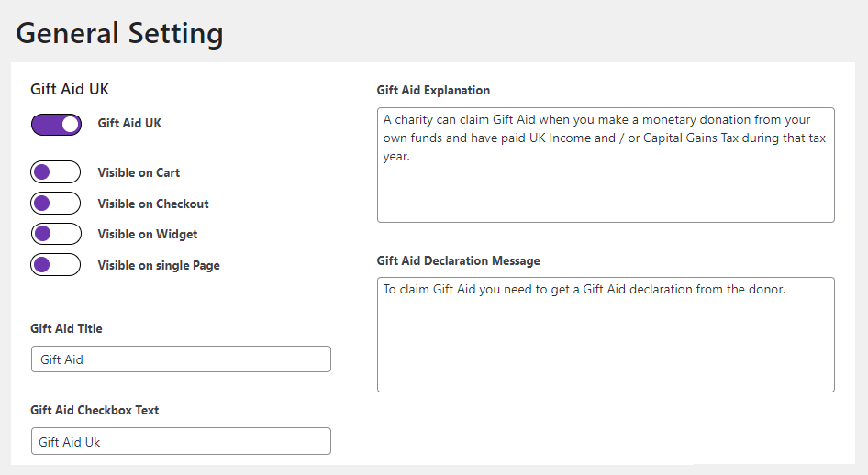Click the 'Visible on Cart' text label
Screen dimensions: 868x475
point(139,172)
